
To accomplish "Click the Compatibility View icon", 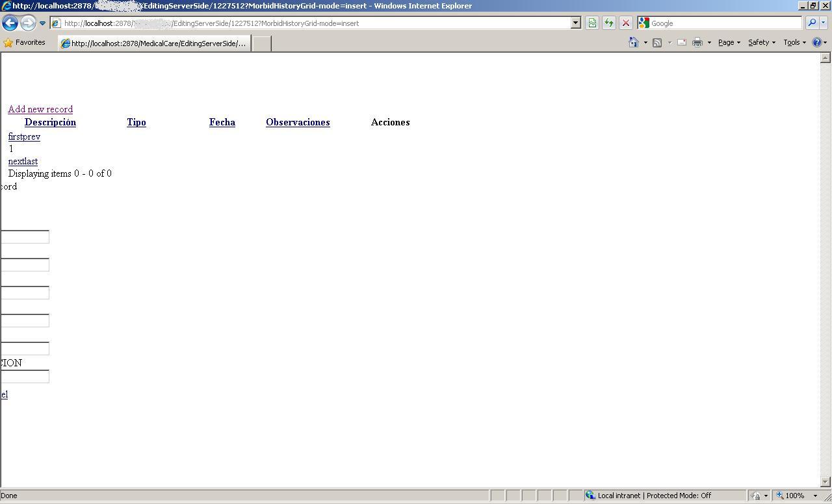I will point(592,23).
